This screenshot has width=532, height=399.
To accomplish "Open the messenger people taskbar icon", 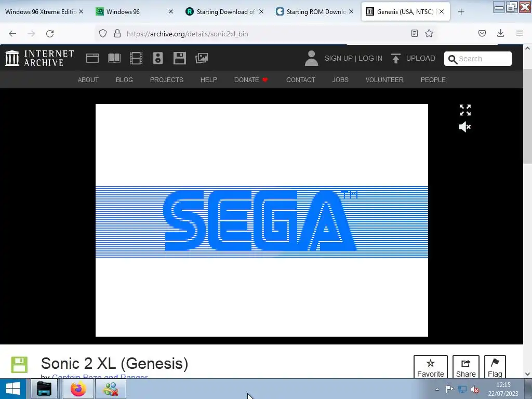I will [111, 389].
